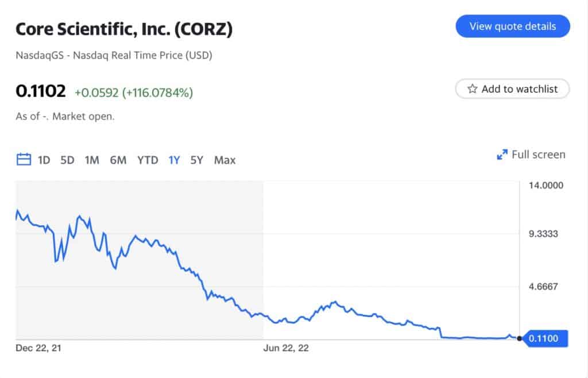
Task: Select the 1D time range
Action: (44, 160)
